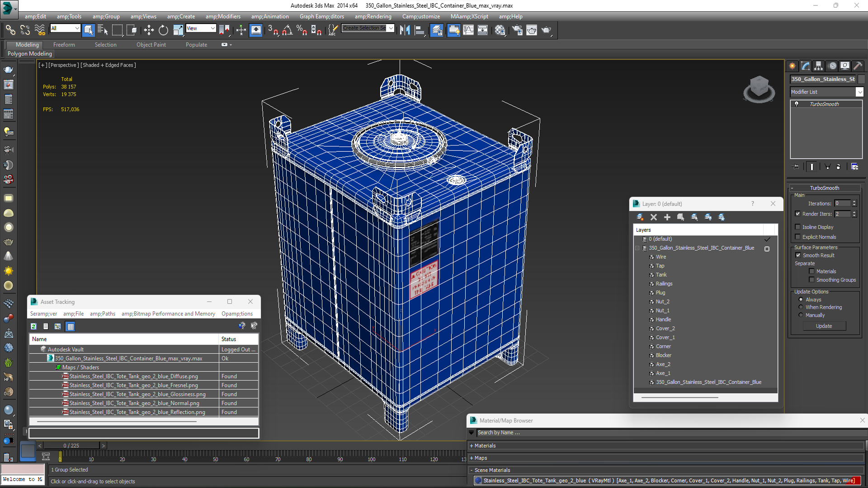The width and height of the screenshot is (868, 488).
Task: Enable the Explicit Normals checkbox
Action: pos(798,237)
